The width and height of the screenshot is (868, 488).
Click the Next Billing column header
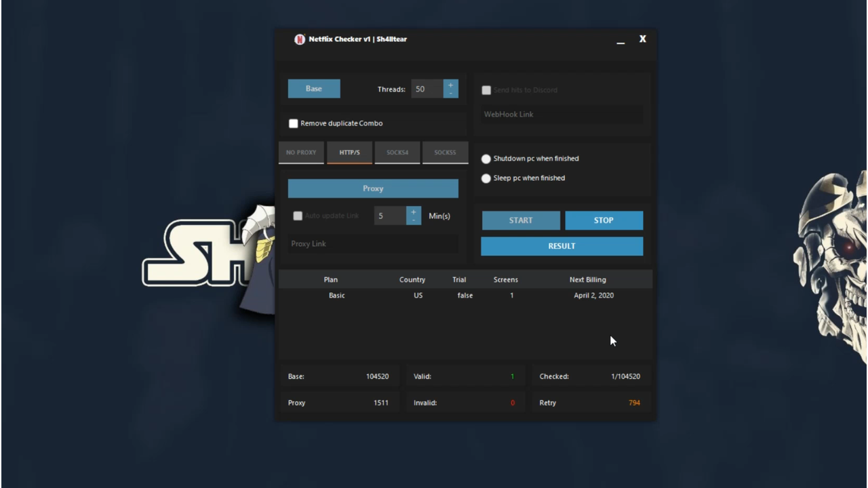[x=588, y=279]
